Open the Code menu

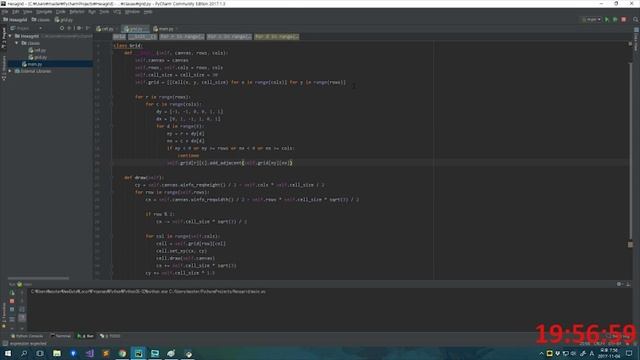[x=61, y=12]
